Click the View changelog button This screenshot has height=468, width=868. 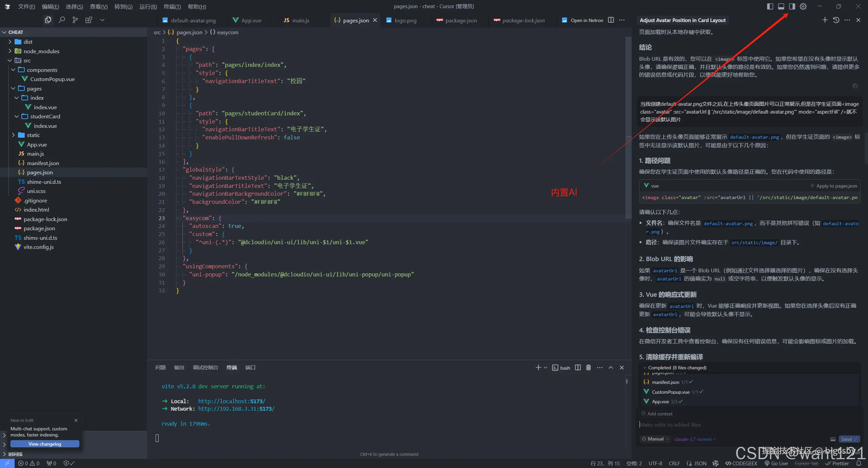click(45, 444)
